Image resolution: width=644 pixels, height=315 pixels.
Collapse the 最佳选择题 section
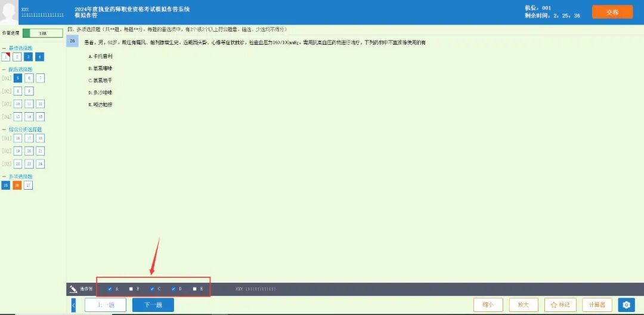4,48
